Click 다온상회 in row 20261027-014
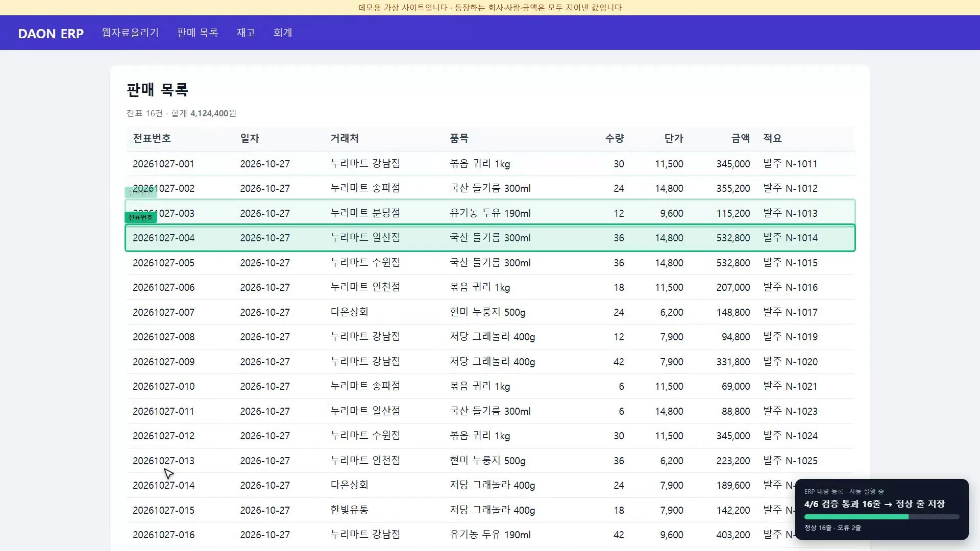Viewport: 980px width, 551px height. (x=349, y=485)
